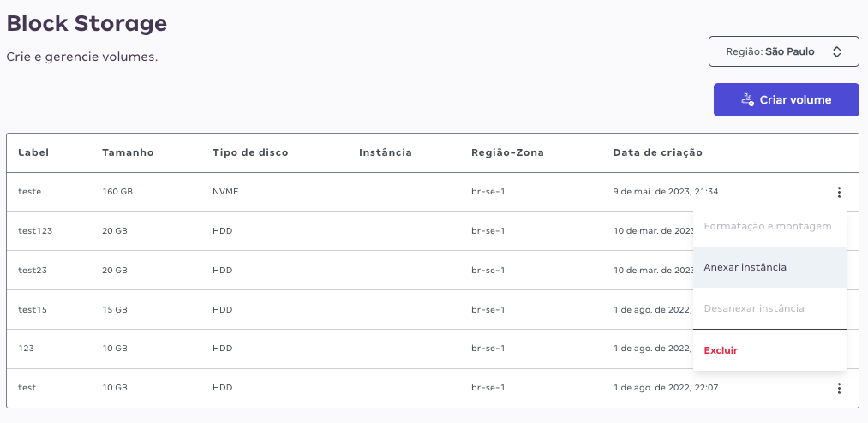Select the test15 volume row

(x=349, y=310)
